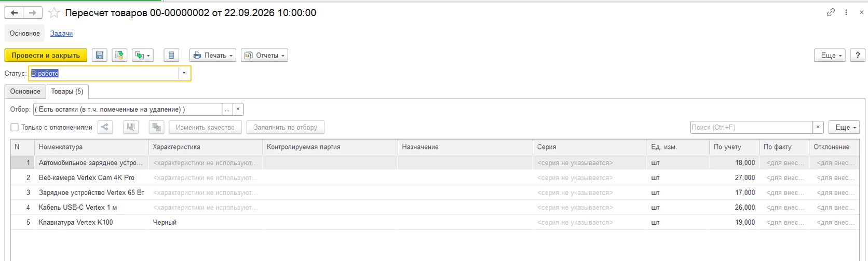This screenshot has height=261, width=868.
Task: Click the toolbar icon left of Изменить качество
Action: coord(157,127)
